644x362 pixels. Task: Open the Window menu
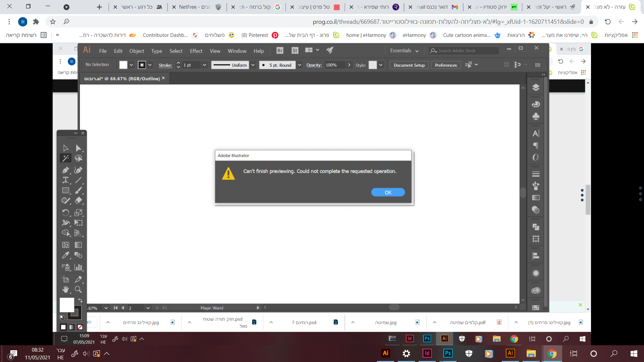237,51
